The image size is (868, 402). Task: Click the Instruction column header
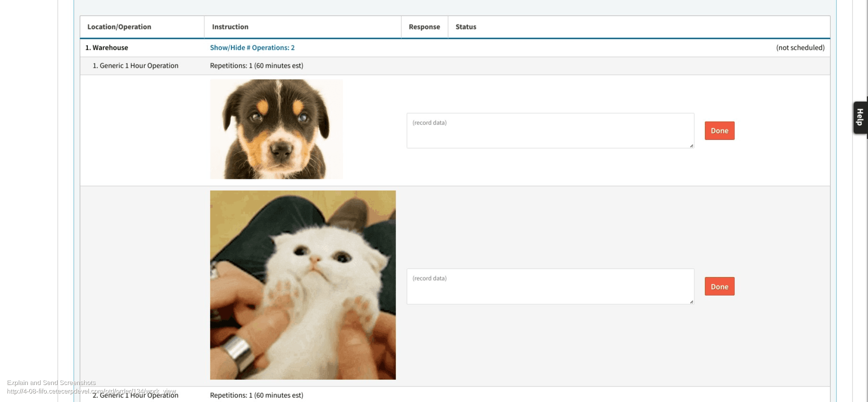(230, 27)
